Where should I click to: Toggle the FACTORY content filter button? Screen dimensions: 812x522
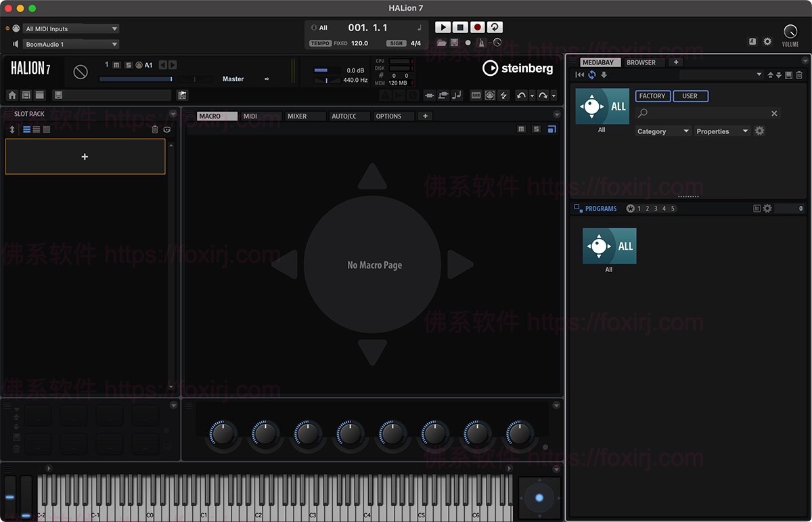click(652, 96)
